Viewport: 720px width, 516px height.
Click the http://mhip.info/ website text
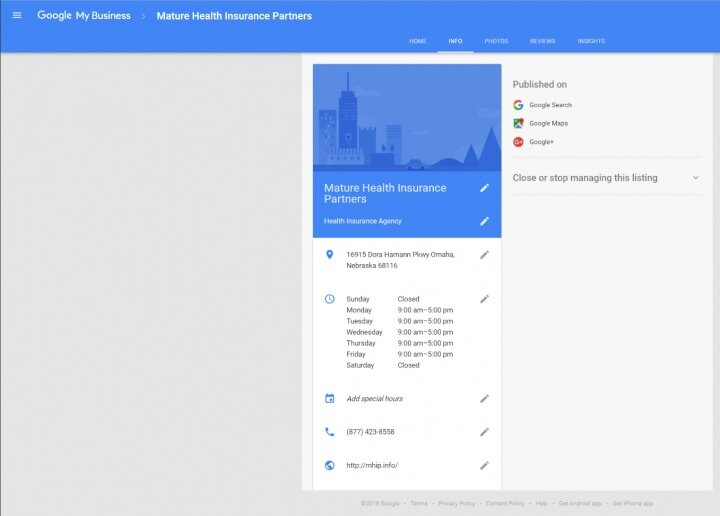(x=372, y=465)
